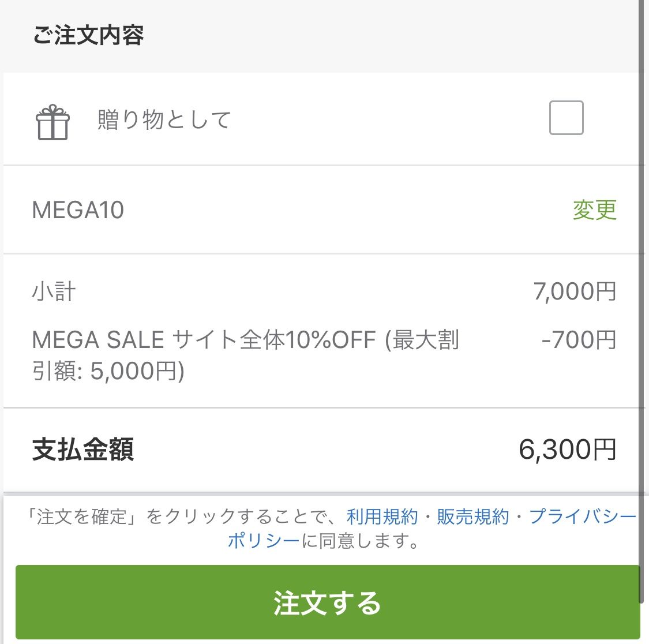Click the gift box icon
Viewport: 649px width, 644px height.
tap(52, 122)
